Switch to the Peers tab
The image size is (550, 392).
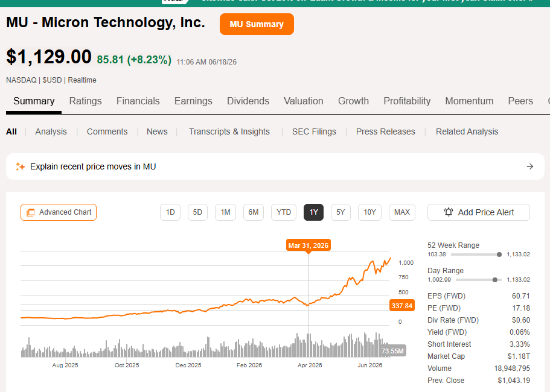pyautogui.click(x=520, y=101)
